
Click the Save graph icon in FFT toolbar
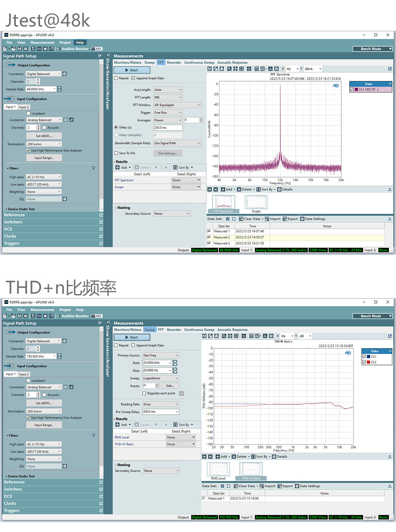tap(209, 69)
